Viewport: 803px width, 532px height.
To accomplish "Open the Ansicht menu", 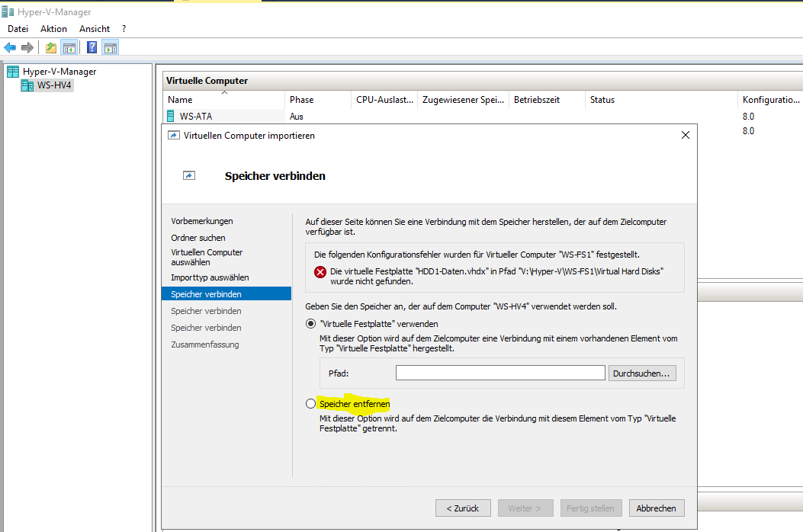I will [x=95, y=29].
